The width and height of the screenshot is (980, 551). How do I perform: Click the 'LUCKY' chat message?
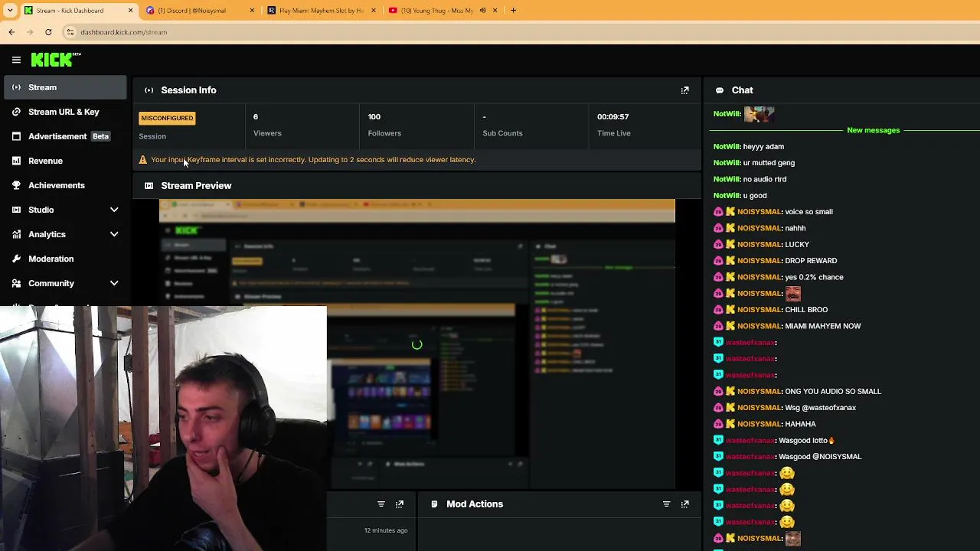[x=797, y=244]
